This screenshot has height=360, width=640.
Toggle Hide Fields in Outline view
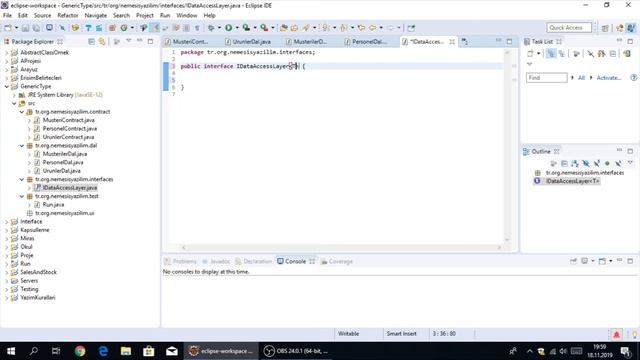pyautogui.click(x=586, y=163)
